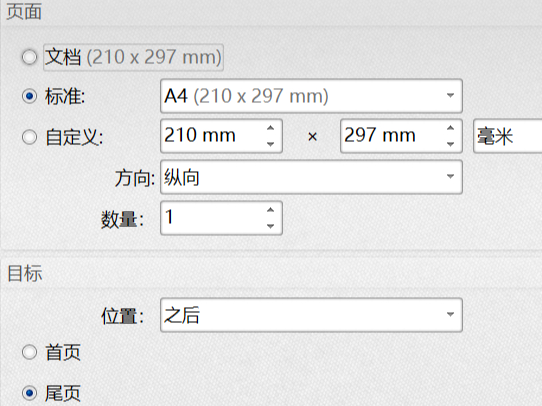Open the 位置 position dropdown
The height and width of the screenshot is (406, 542).
coord(311,315)
